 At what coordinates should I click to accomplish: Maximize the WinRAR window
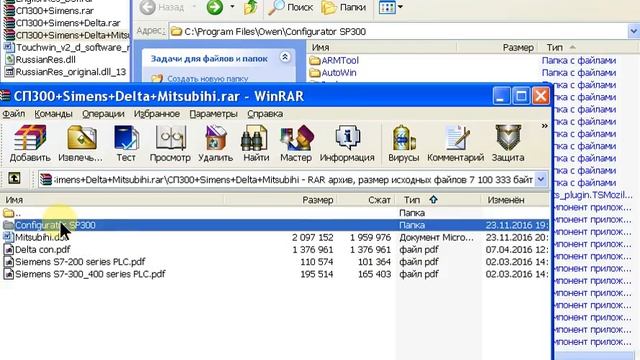521,96
